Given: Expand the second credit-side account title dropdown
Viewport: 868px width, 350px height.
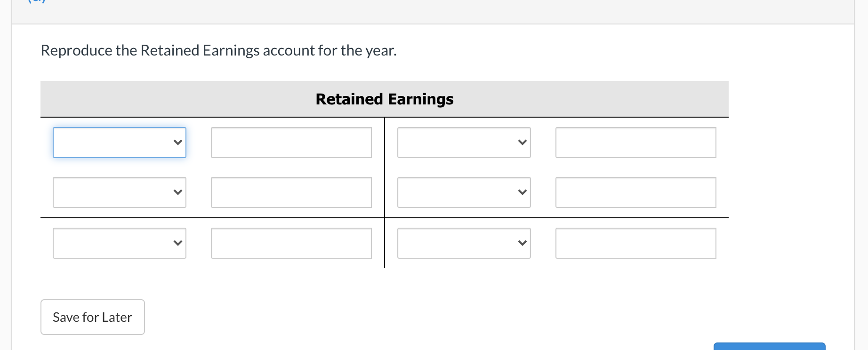Looking at the screenshot, I should pos(464,192).
